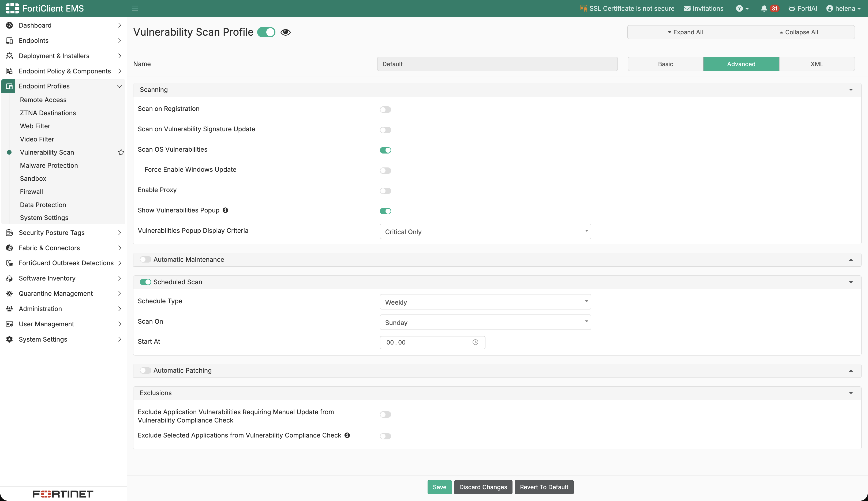Switch to the XML tab
The image size is (868, 501).
[x=817, y=64]
